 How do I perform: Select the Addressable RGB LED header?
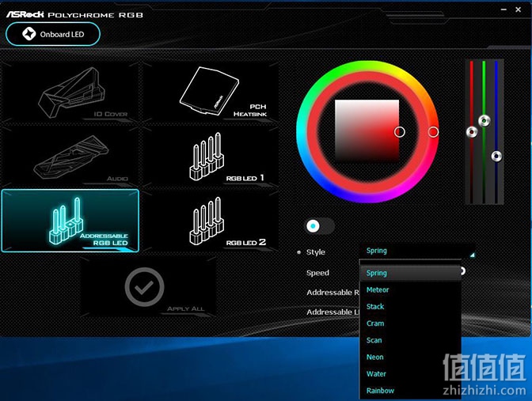click(70, 221)
